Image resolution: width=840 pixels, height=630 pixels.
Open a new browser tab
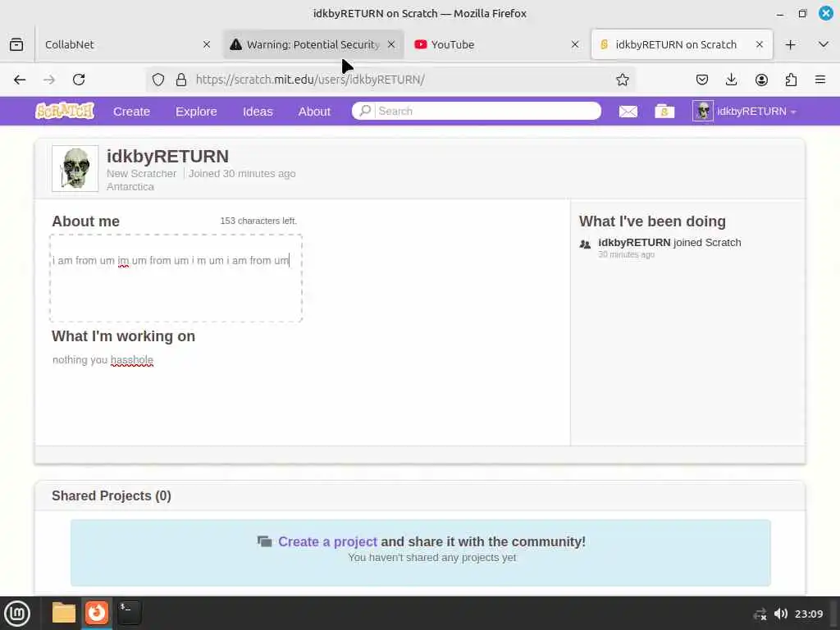coord(790,44)
